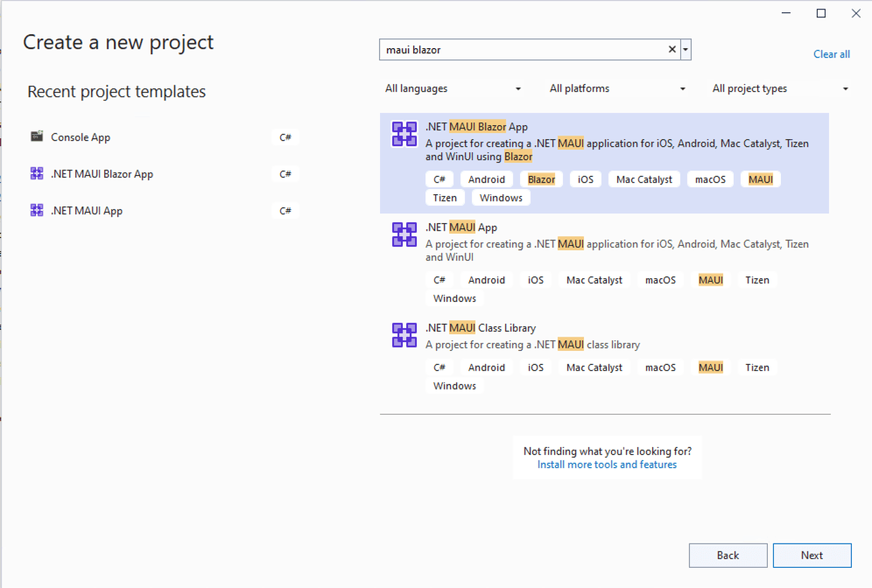Select the .NET MAUI Blazor App result title
This screenshot has width=872, height=588.
476,127
